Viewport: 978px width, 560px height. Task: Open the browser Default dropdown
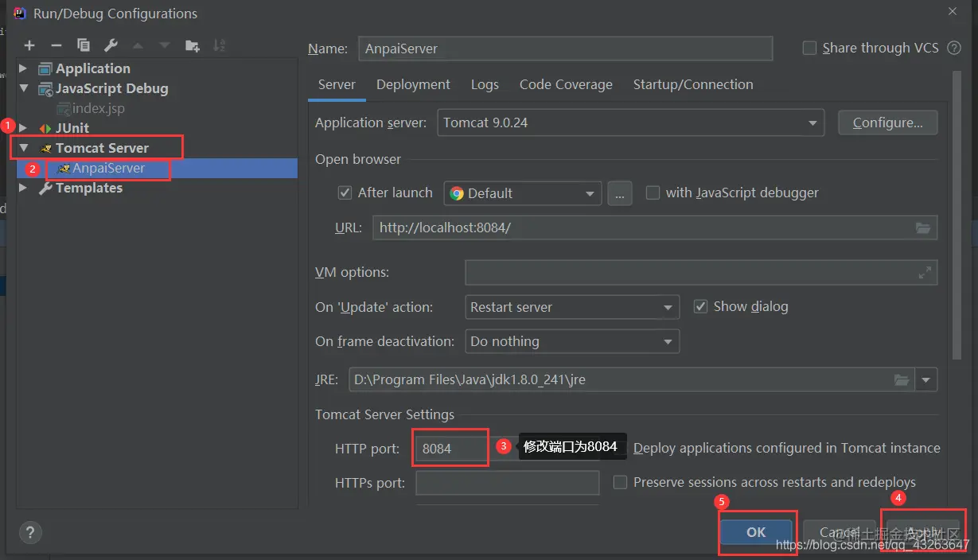pyautogui.click(x=522, y=193)
